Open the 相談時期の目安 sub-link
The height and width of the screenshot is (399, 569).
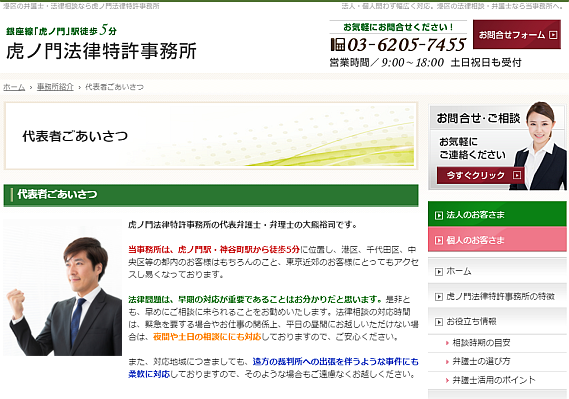481,343
